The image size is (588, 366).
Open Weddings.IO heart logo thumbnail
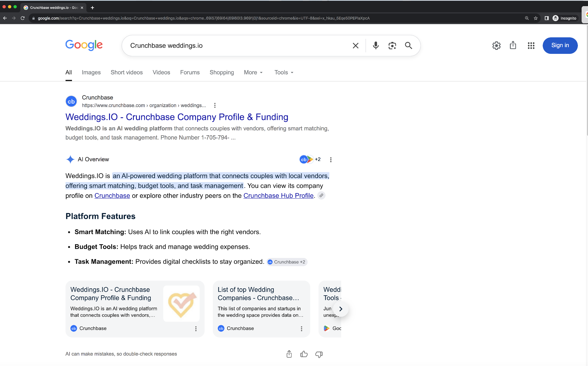pyautogui.click(x=181, y=304)
